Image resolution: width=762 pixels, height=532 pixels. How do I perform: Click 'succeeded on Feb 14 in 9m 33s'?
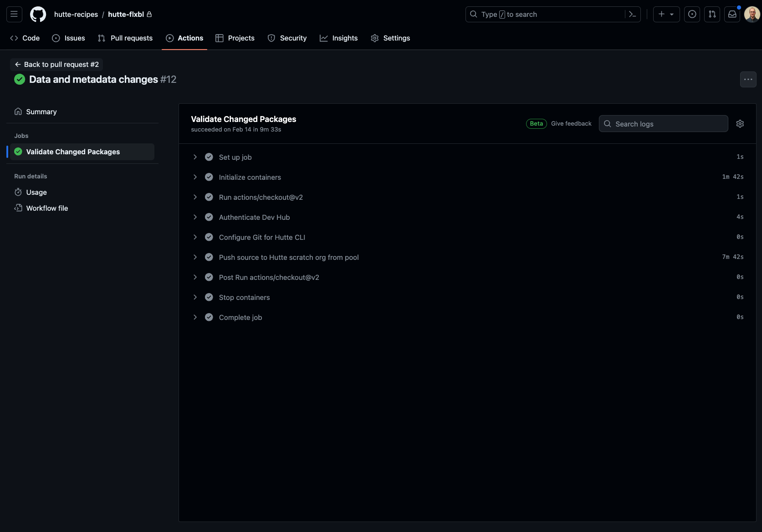(x=236, y=130)
